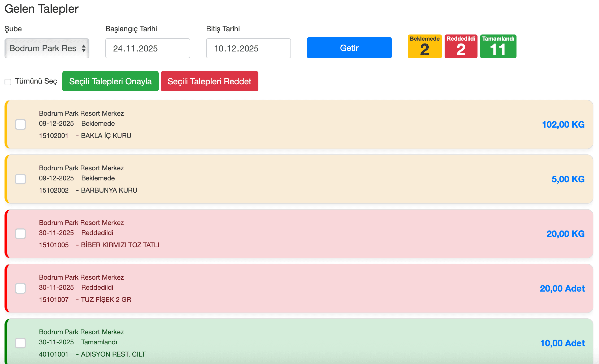
Task: Check the BARBUNYA KURU request checkbox
Action: coord(20,179)
